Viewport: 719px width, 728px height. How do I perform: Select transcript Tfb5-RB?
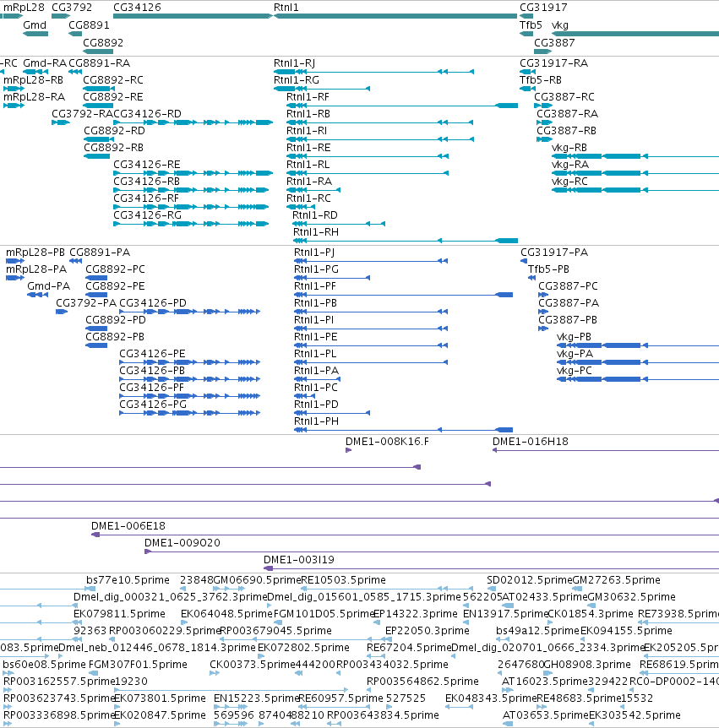[x=540, y=80]
